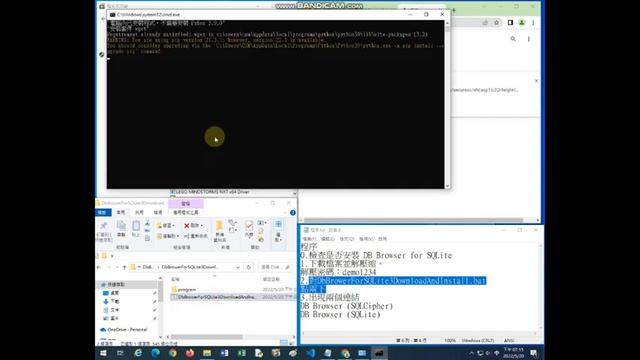Select Quick access in the navigation pane
Viewport: 640px width, 360px height.
(116, 284)
